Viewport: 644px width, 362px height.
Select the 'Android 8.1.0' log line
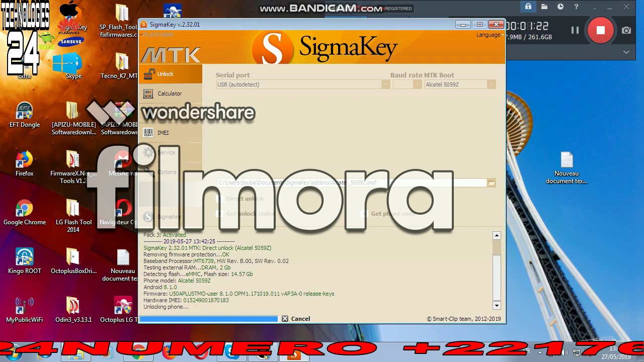(160, 287)
